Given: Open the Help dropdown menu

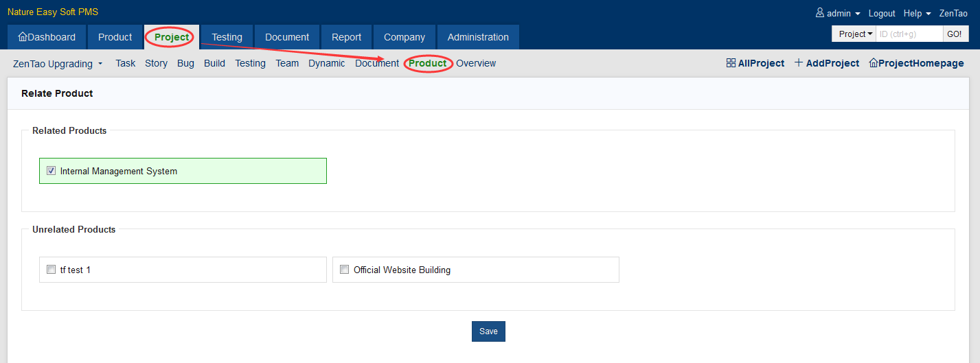Looking at the screenshot, I should 917,13.
